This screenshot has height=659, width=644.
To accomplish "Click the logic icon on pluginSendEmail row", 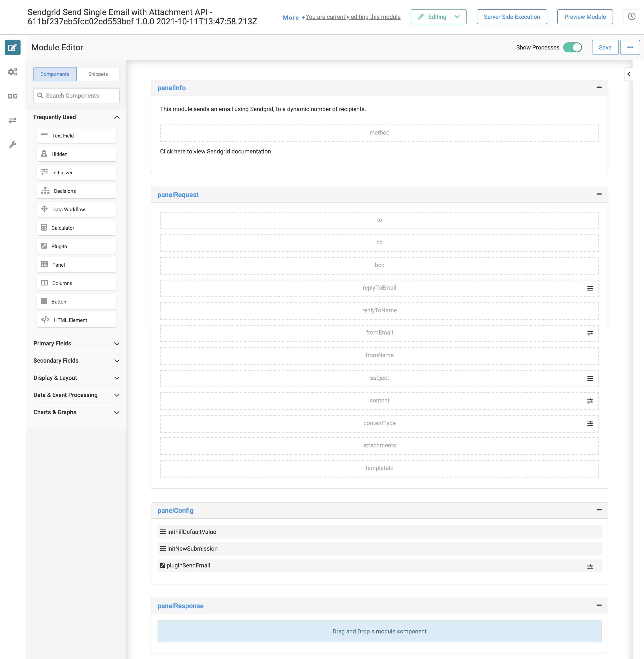I will [590, 567].
